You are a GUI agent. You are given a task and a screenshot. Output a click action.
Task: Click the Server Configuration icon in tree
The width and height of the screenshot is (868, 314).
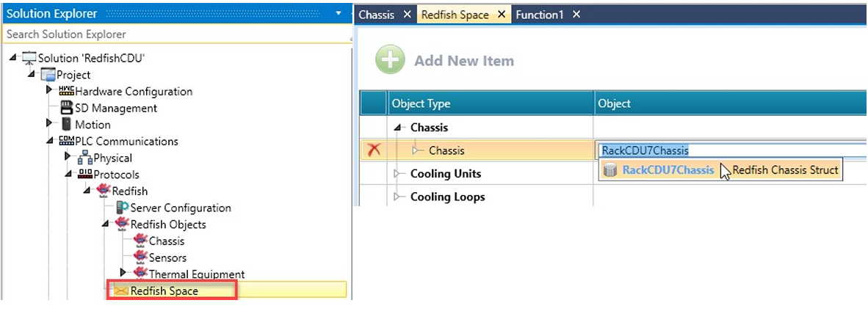[x=122, y=208]
